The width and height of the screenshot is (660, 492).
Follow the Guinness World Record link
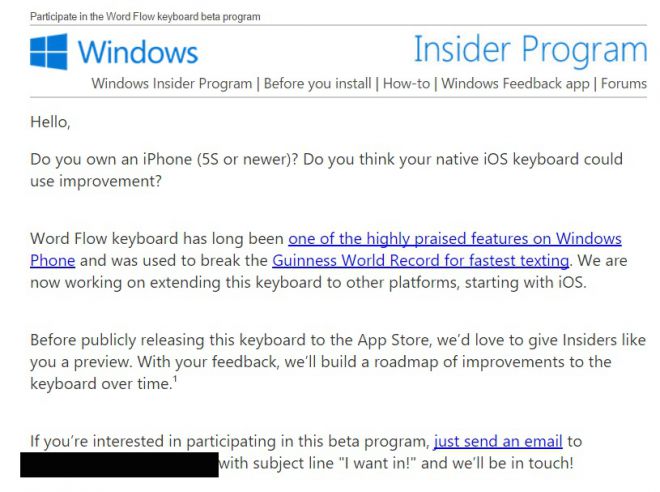point(420,261)
